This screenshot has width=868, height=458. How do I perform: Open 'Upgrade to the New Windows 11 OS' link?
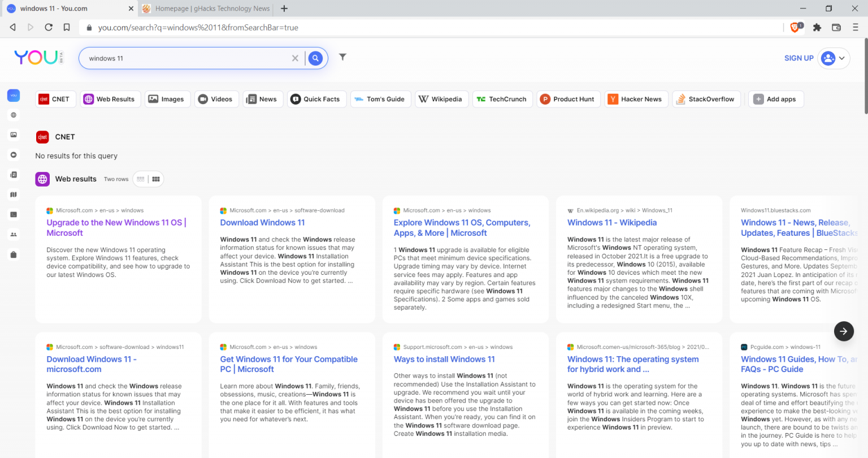click(116, 228)
